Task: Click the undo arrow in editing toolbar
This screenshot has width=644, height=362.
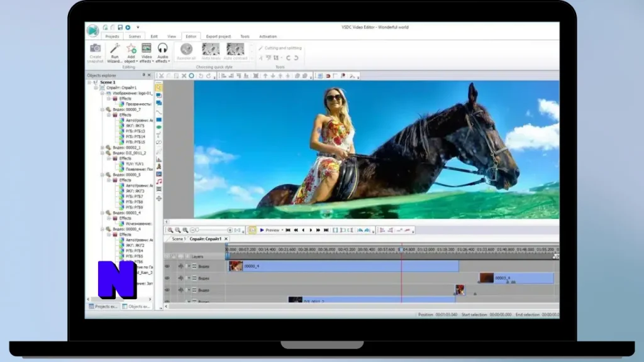Action: 201,76
